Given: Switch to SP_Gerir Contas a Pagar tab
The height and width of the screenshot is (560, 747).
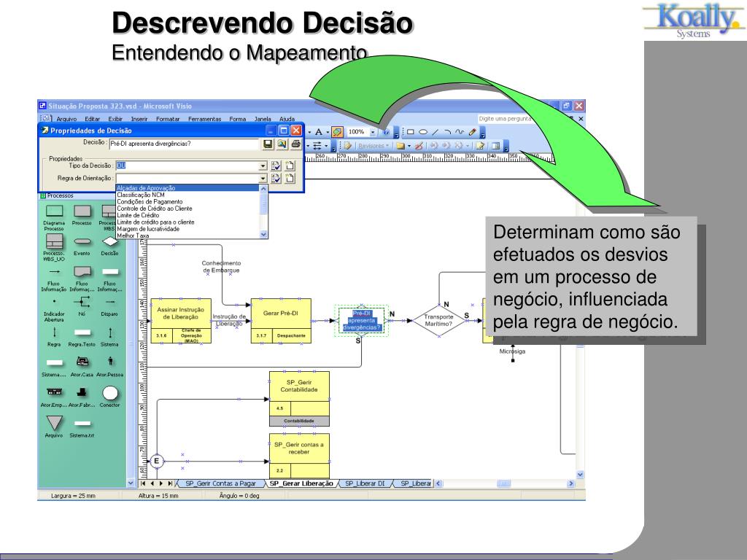Looking at the screenshot, I should coord(220,483).
